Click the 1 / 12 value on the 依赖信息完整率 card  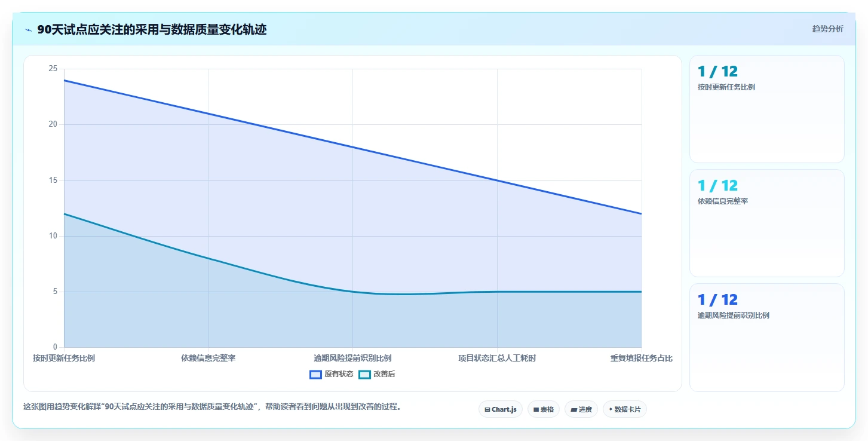[717, 186]
